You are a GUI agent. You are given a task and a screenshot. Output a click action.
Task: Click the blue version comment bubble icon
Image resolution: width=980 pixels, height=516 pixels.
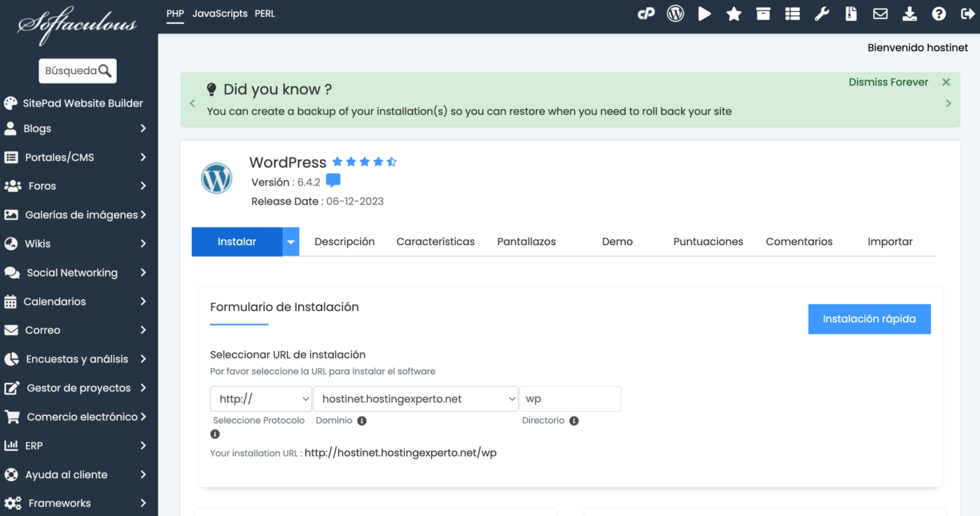point(333,181)
